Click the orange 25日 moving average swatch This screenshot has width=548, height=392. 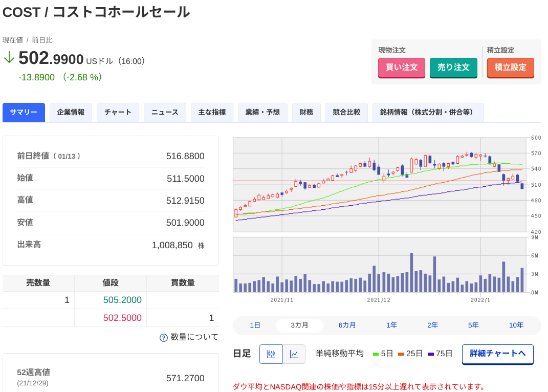click(x=401, y=354)
